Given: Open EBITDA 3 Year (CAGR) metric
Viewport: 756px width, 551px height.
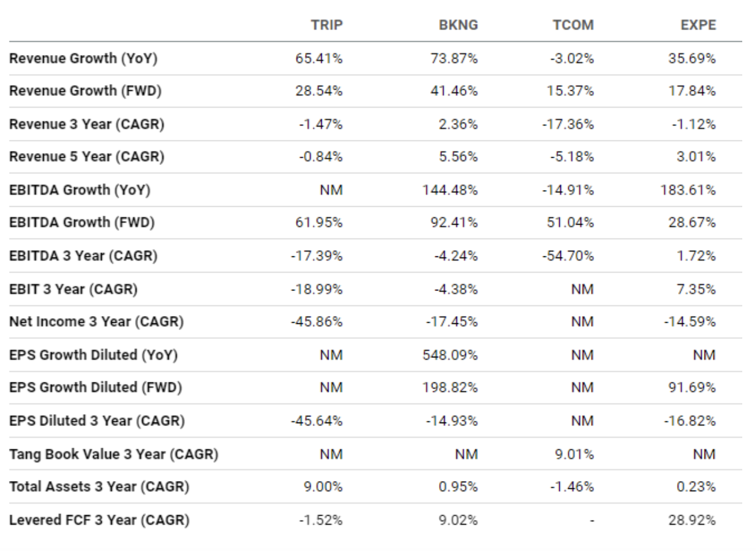Looking at the screenshot, I should tap(83, 256).
